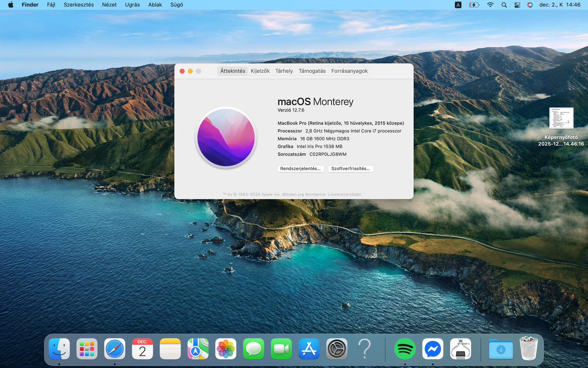Open Spotify from the Dock
The height and width of the screenshot is (368, 588).
coord(405,349)
